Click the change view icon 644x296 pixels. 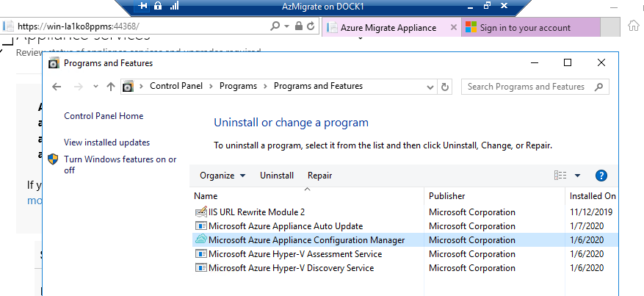pyautogui.click(x=560, y=176)
